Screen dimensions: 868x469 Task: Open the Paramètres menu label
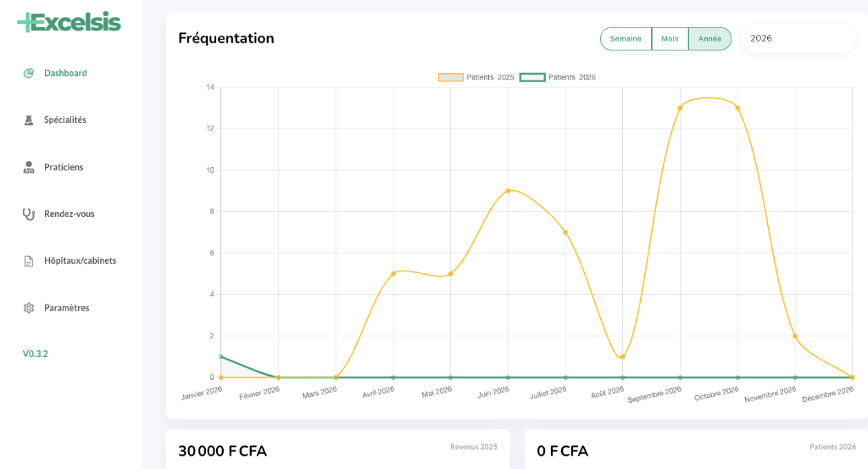pyautogui.click(x=66, y=308)
